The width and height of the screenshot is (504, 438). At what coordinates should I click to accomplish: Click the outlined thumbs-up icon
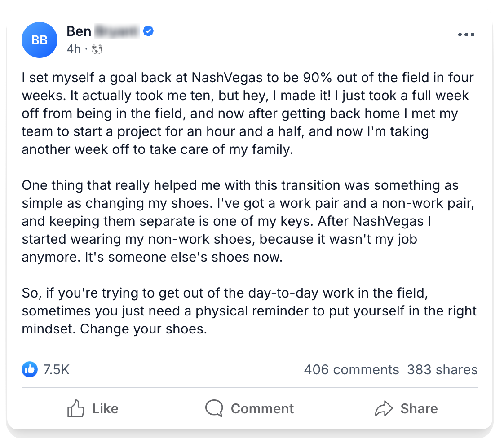(76, 409)
